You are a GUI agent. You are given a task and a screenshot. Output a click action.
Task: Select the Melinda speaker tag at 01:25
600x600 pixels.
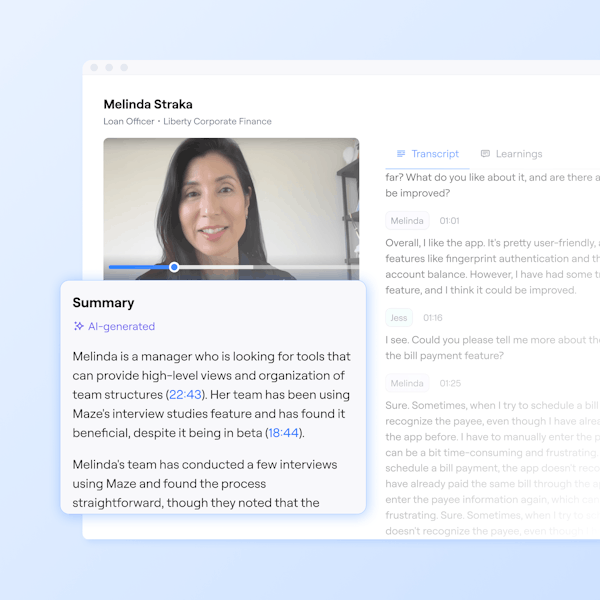[407, 383]
